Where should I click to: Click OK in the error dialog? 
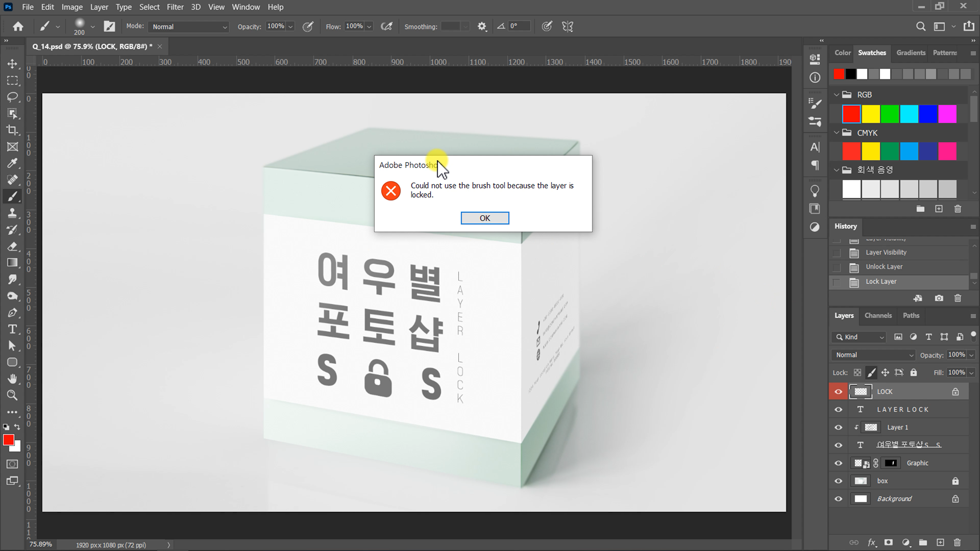pos(484,218)
